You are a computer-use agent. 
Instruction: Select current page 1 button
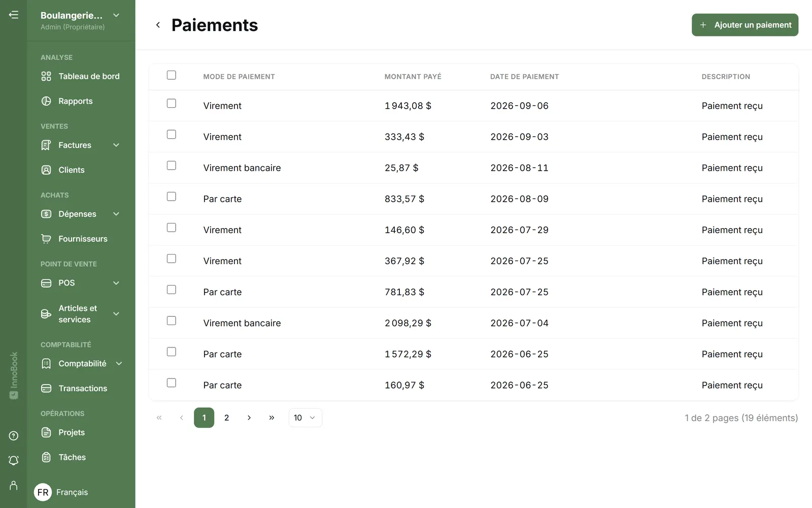coord(204,418)
